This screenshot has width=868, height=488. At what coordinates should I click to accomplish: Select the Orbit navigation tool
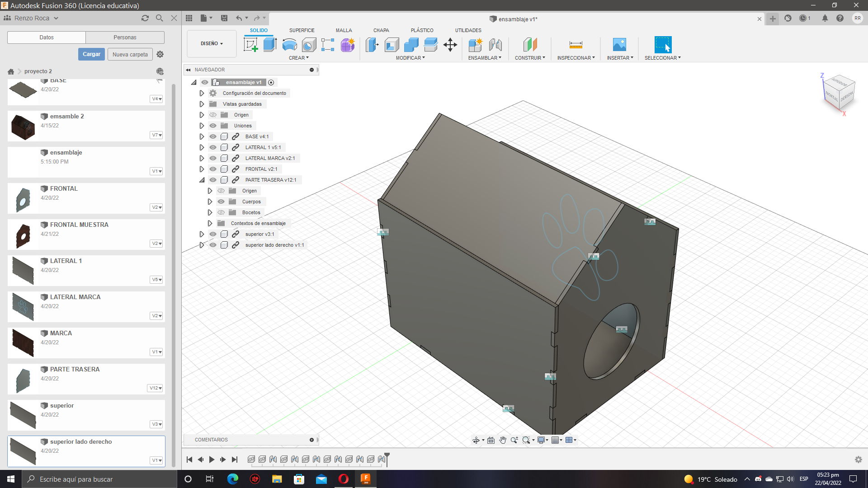[476, 440]
